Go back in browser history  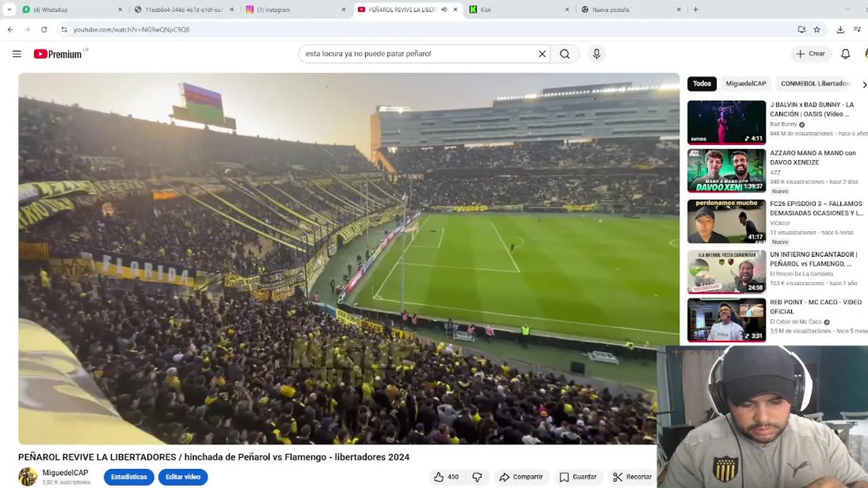point(10,30)
